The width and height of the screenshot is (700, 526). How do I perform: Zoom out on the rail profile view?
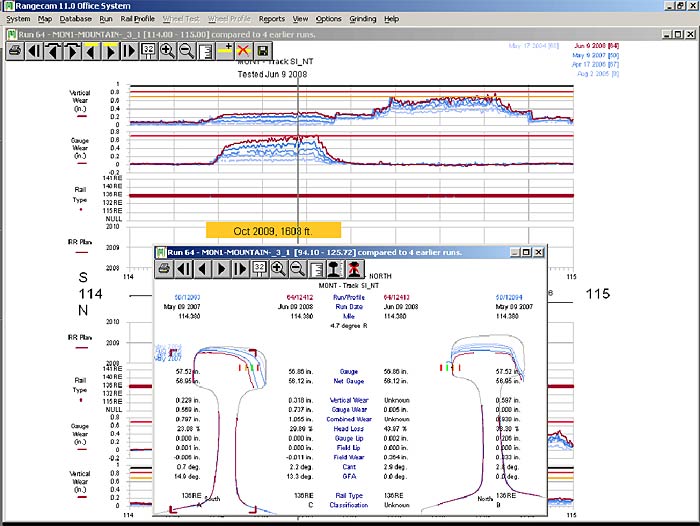point(297,269)
